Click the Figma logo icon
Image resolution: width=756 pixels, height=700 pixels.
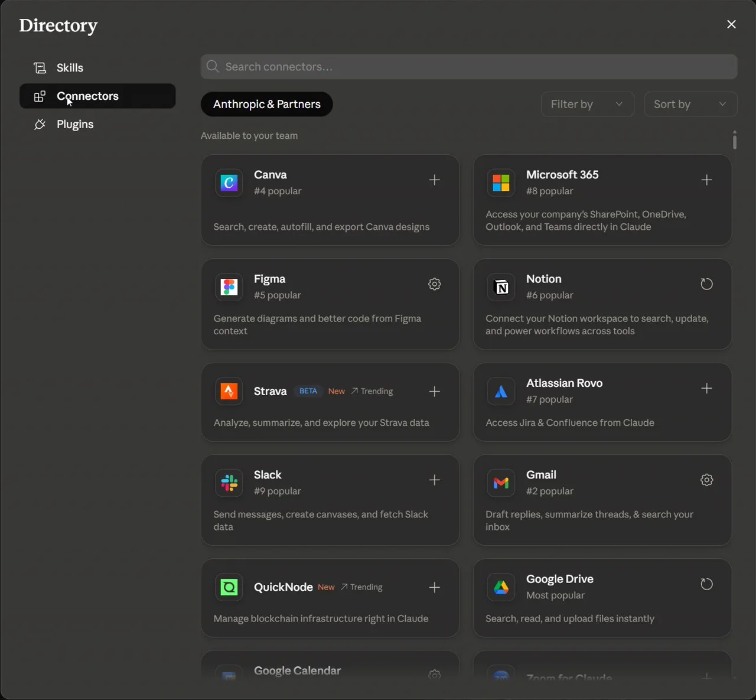pos(229,286)
